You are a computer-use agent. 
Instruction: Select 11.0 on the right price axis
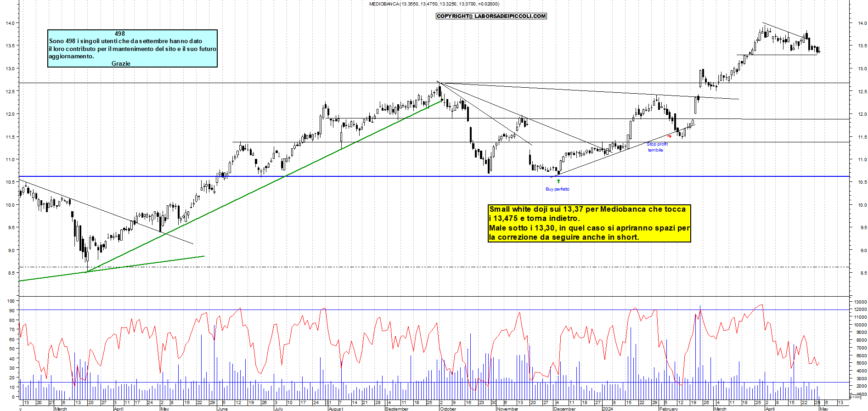tap(862, 159)
